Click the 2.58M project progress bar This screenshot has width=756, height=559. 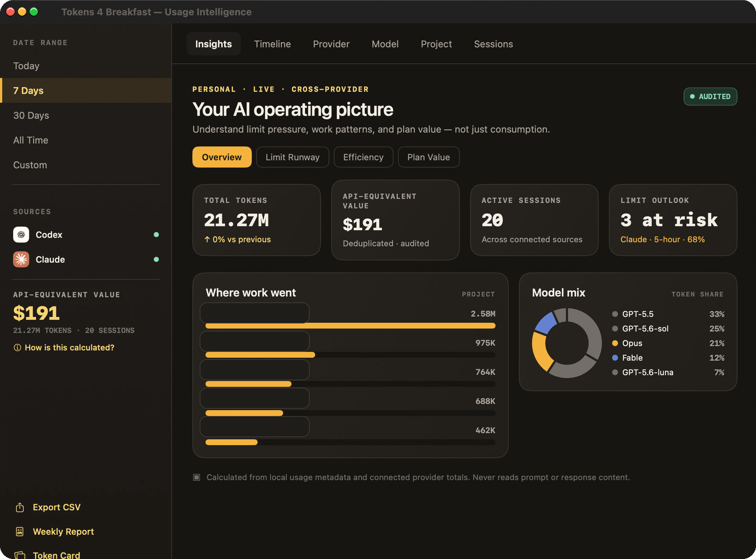pyautogui.click(x=351, y=326)
